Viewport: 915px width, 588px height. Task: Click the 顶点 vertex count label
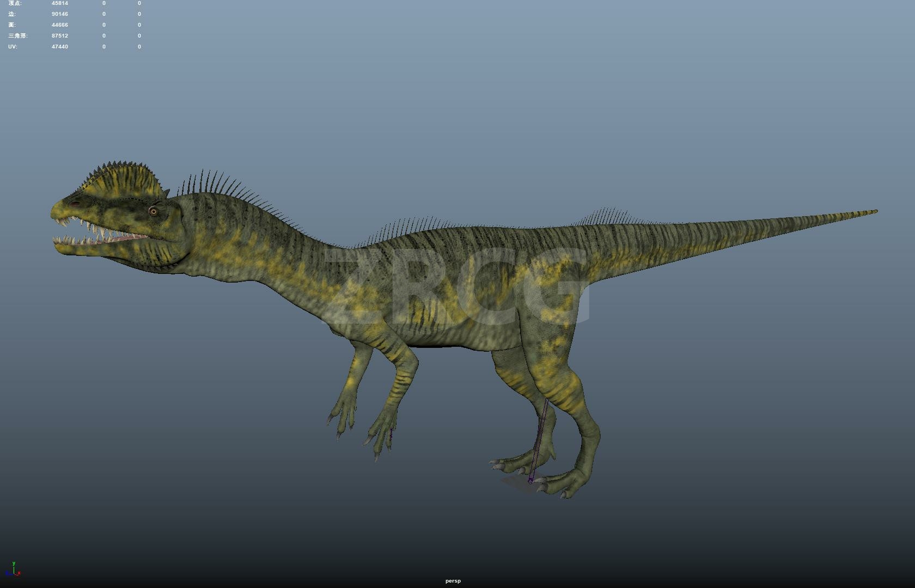[15, 3]
